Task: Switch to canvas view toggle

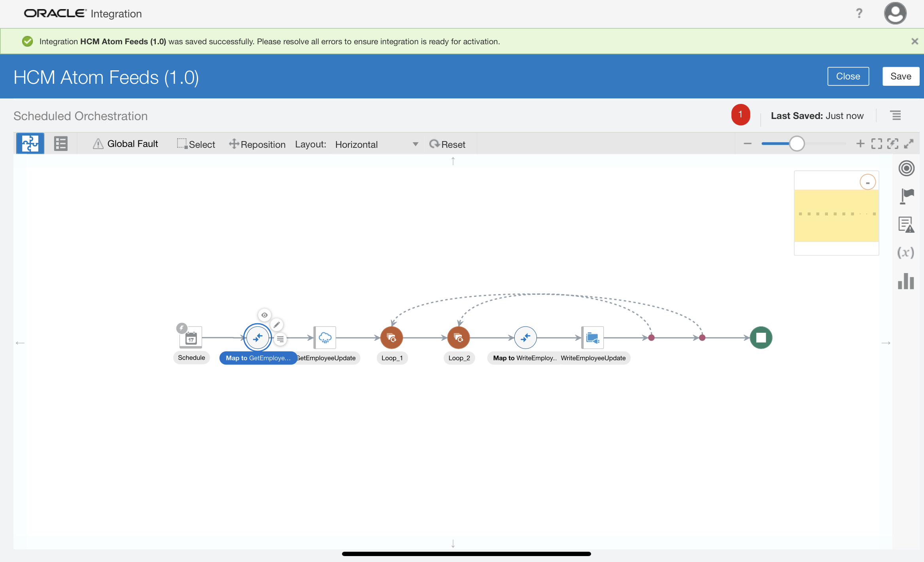Action: click(30, 143)
